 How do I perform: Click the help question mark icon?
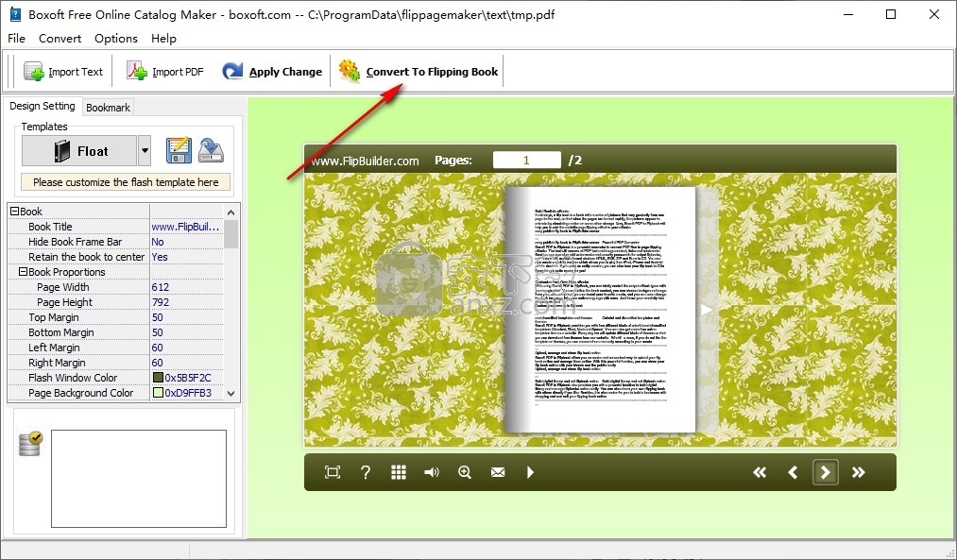(x=366, y=472)
